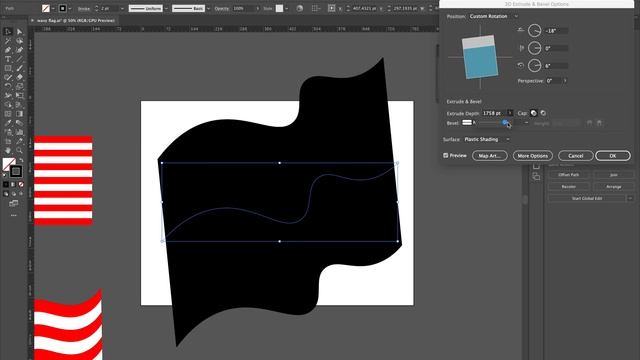Select the Gradient tool
This screenshot has width=640, height=360.
tap(19, 114)
